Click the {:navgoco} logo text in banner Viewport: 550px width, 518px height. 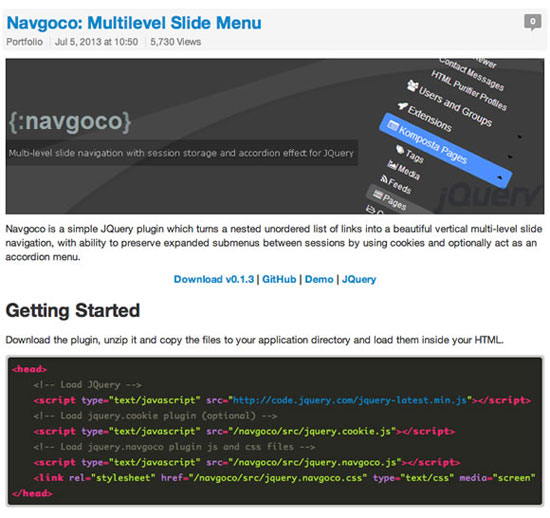click(70, 122)
